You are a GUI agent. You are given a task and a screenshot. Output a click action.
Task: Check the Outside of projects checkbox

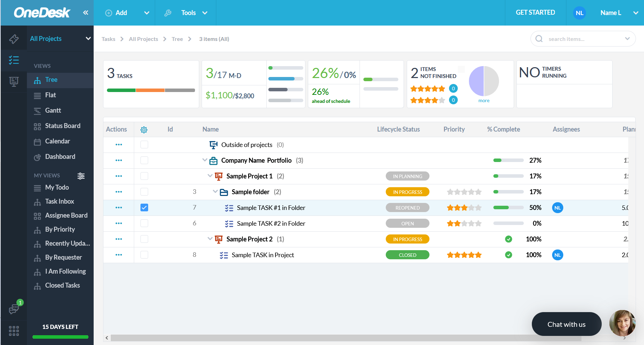point(144,145)
